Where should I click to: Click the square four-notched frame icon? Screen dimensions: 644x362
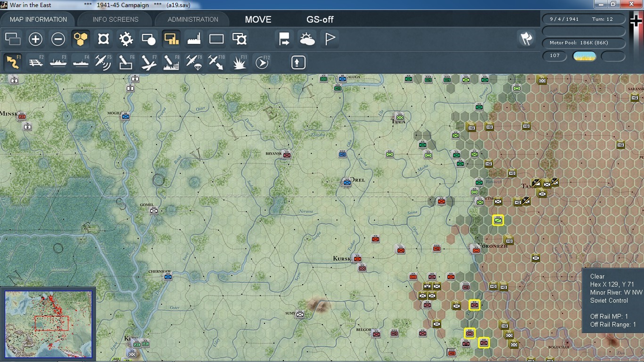(x=103, y=39)
